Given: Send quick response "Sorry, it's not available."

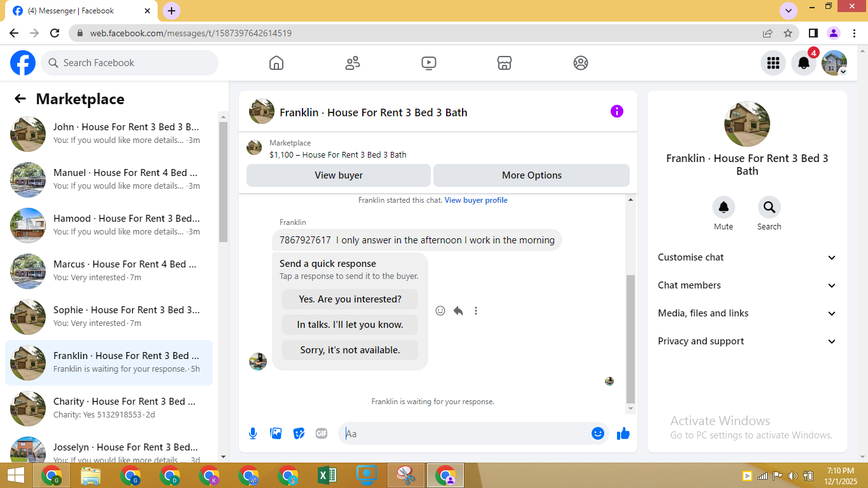Looking at the screenshot, I should tap(350, 350).
